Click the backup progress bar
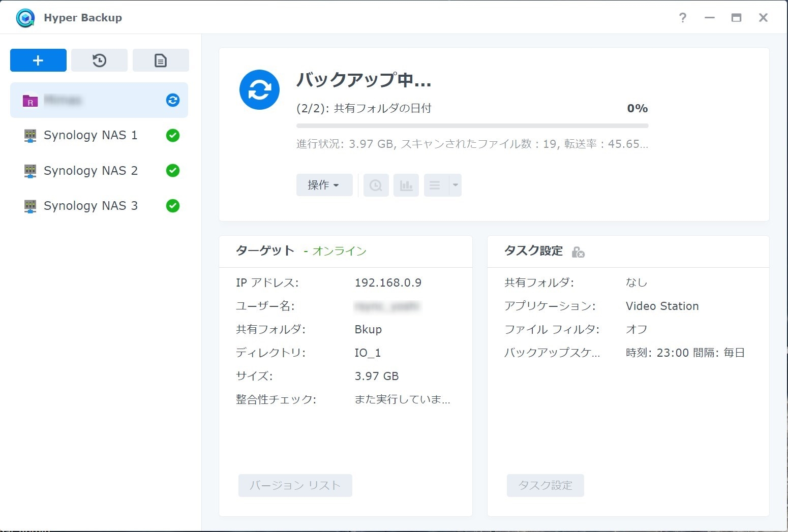 [x=472, y=126]
